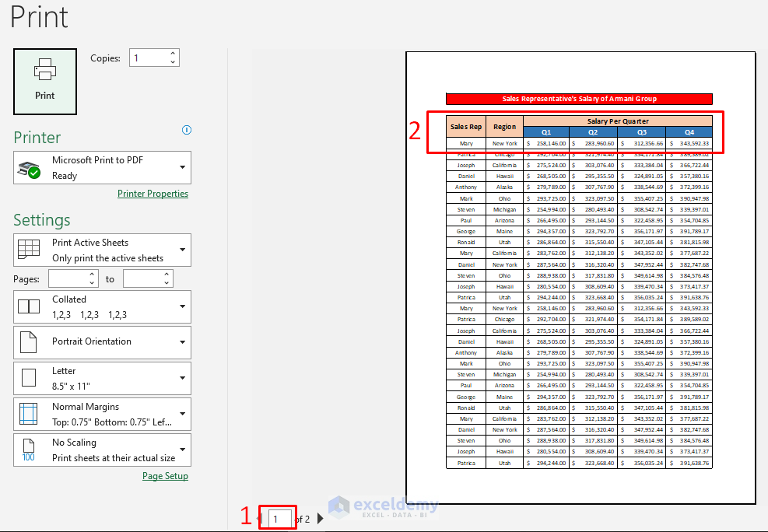Open the Microsoft Print to PDF dropdown
768x532 pixels.
pyautogui.click(x=103, y=168)
